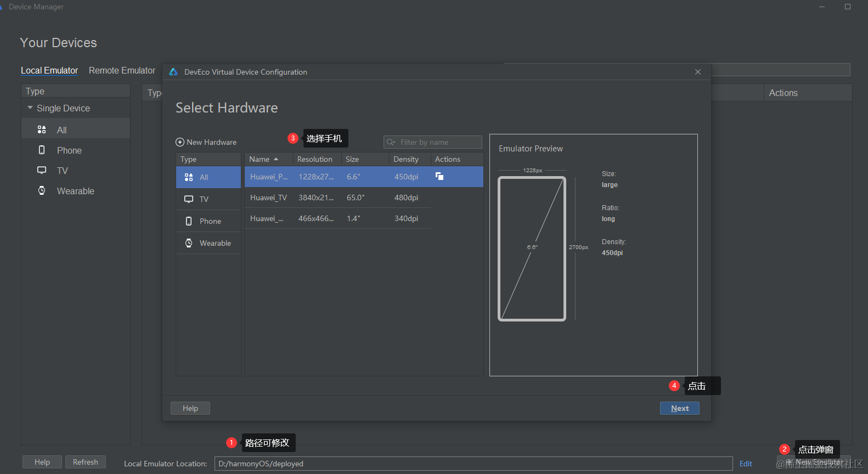Select Phone in Device Manager type tree

point(76,150)
